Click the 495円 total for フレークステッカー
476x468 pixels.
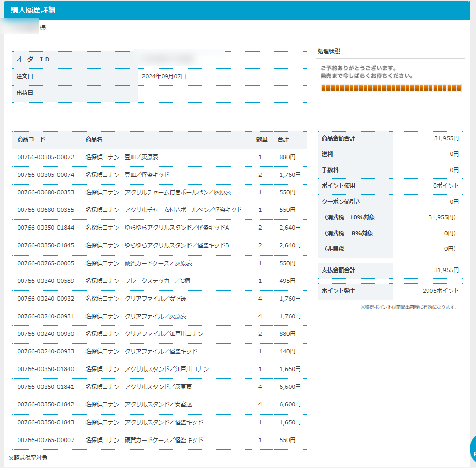pyautogui.click(x=287, y=281)
